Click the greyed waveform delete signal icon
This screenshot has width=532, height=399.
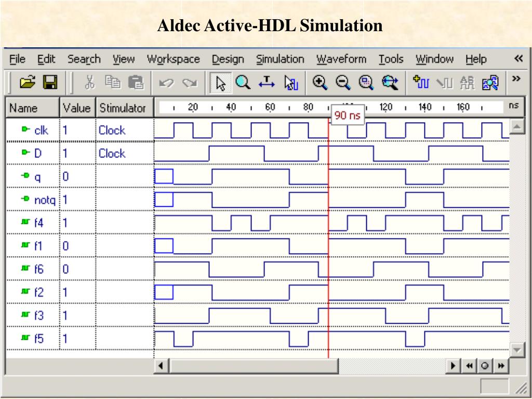click(x=444, y=83)
